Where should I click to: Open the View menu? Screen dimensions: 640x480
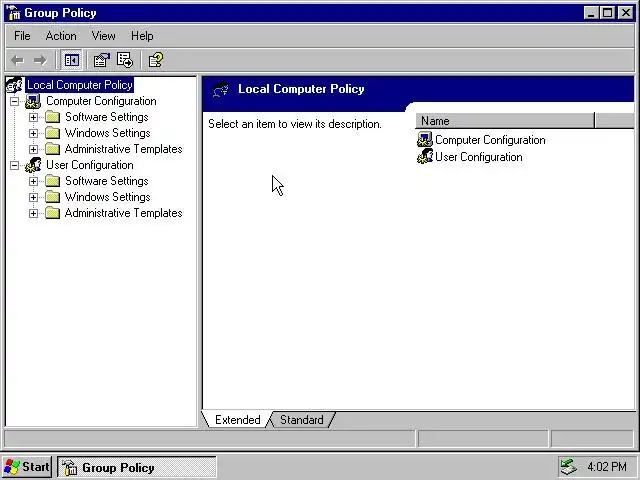tap(103, 36)
